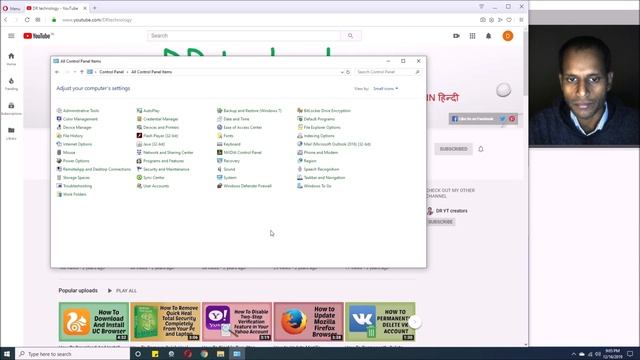Open recent locations chevron in Control Panel
The image size is (640, 360).
click(75, 72)
